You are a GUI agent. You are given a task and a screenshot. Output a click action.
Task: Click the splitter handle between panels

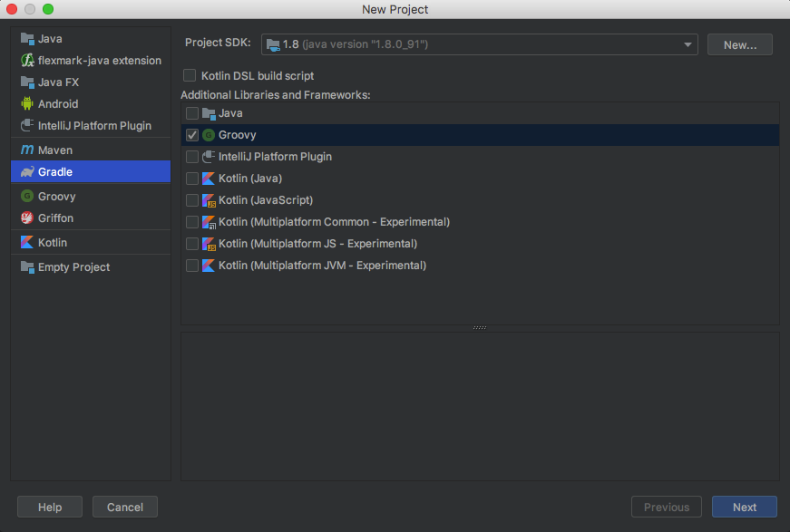(x=480, y=328)
